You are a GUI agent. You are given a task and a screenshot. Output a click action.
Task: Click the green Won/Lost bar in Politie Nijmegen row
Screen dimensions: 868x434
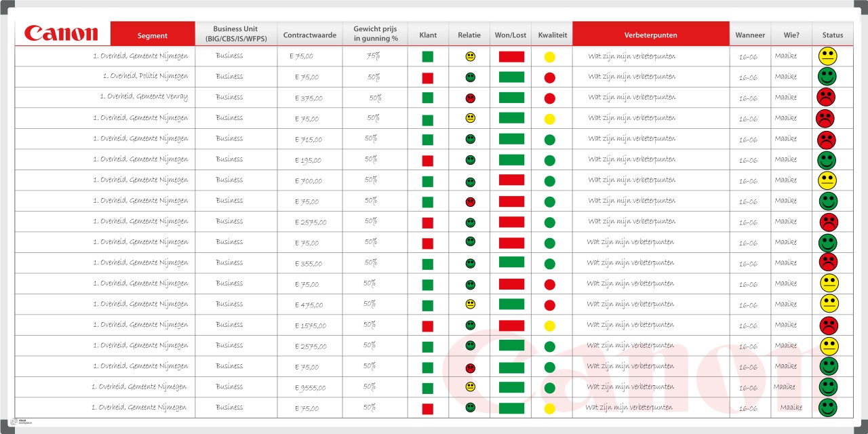512,77
